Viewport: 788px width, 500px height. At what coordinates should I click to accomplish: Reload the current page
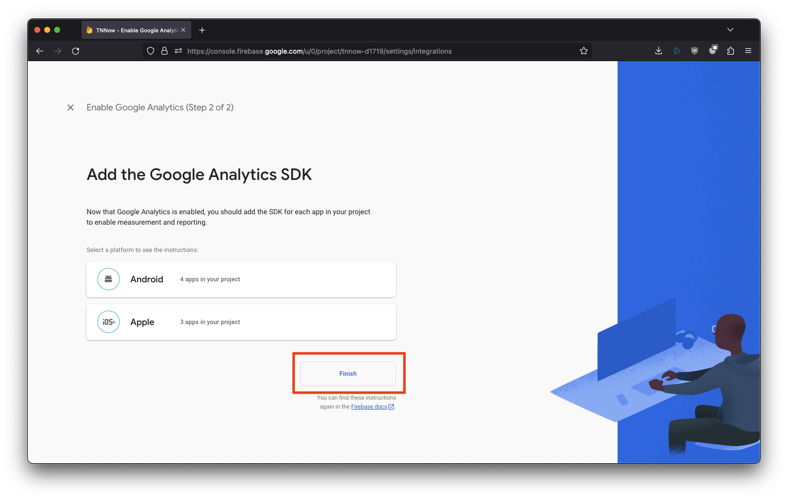(75, 51)
